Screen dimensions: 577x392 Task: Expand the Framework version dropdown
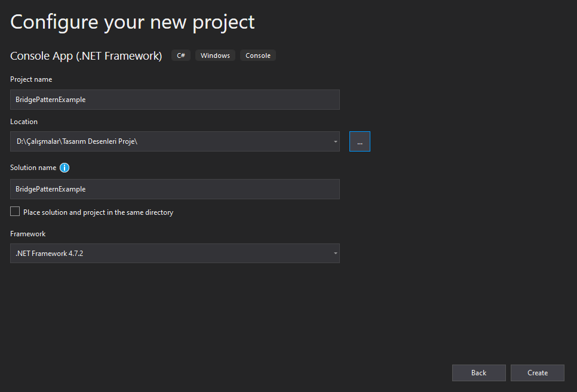click(x=335, y=254)
